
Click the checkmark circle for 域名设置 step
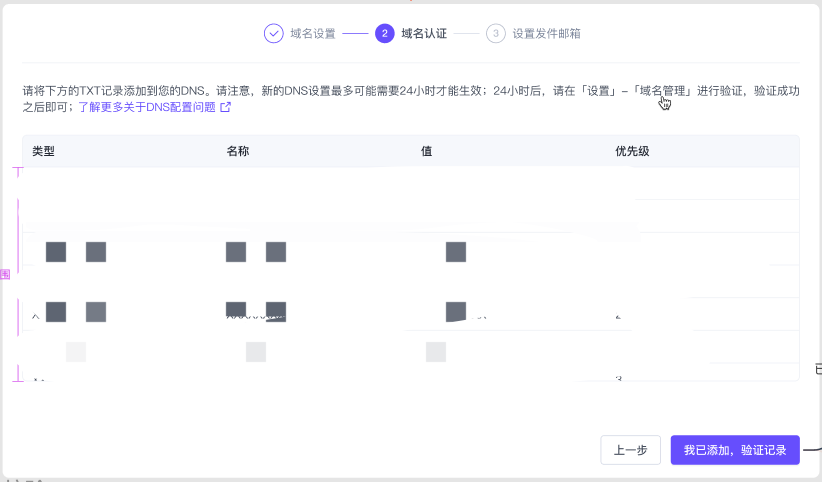coord(274,34)
